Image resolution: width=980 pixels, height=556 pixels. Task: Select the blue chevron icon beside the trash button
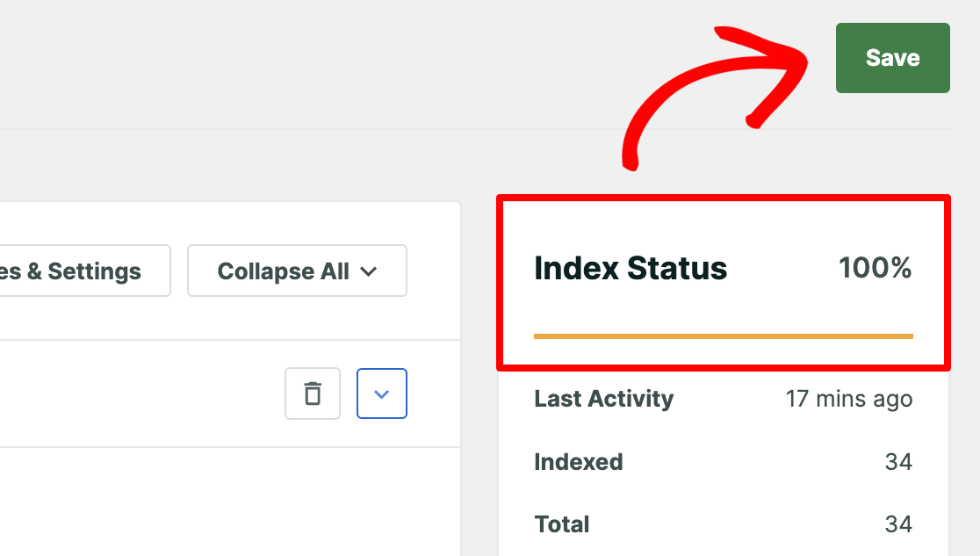(x=381, y=394)
